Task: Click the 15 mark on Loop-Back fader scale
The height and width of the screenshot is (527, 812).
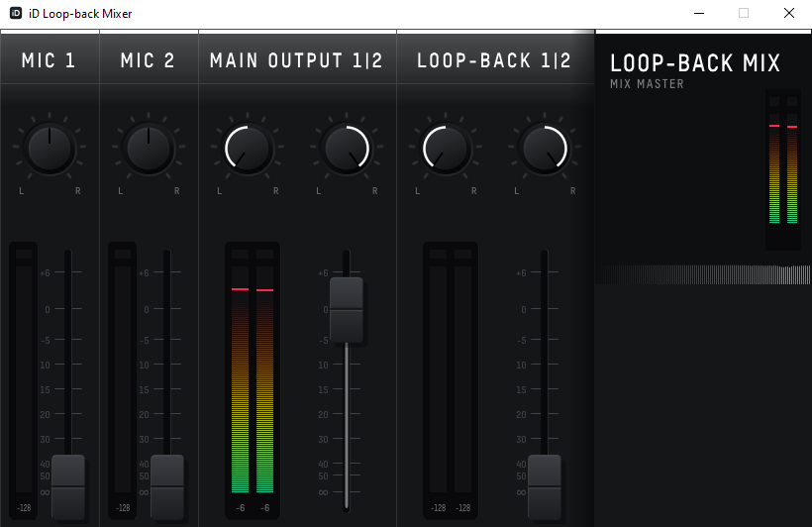Action: (x=521, y=389)
